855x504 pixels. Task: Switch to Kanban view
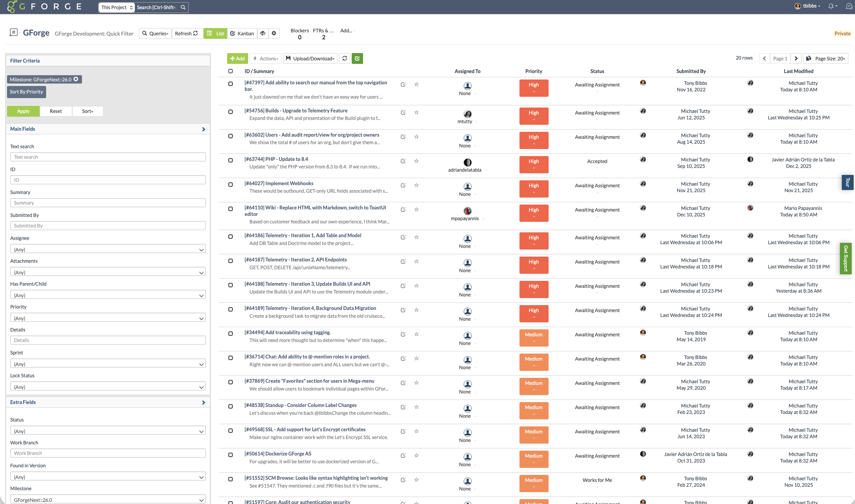pyautogui.click(x=242, y=33)
